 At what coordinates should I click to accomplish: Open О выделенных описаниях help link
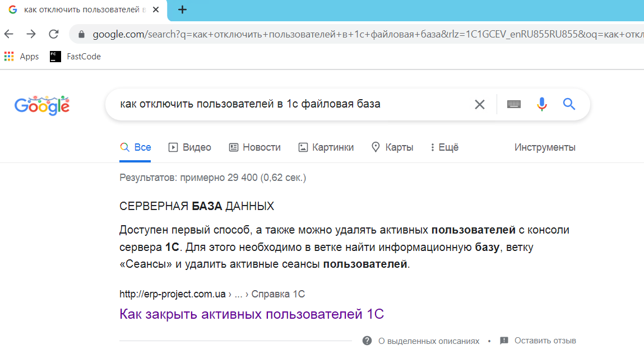(428, 341)
